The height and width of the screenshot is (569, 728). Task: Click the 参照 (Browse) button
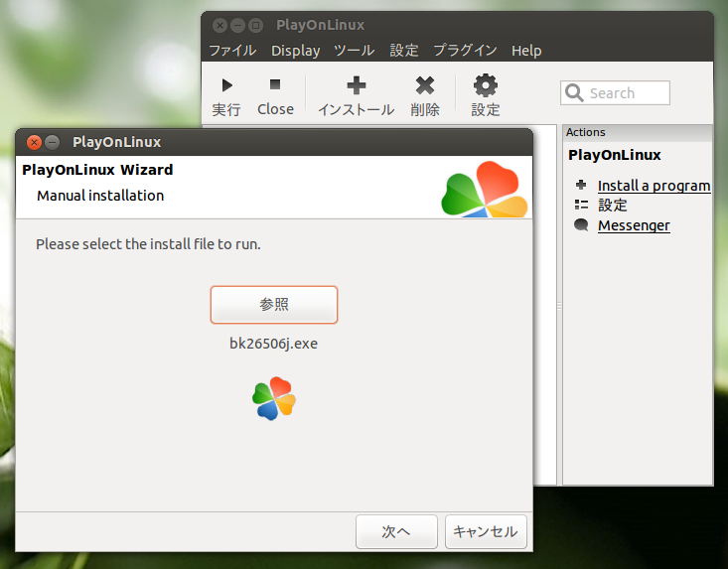pyautogui.click(x=274, y=305)
